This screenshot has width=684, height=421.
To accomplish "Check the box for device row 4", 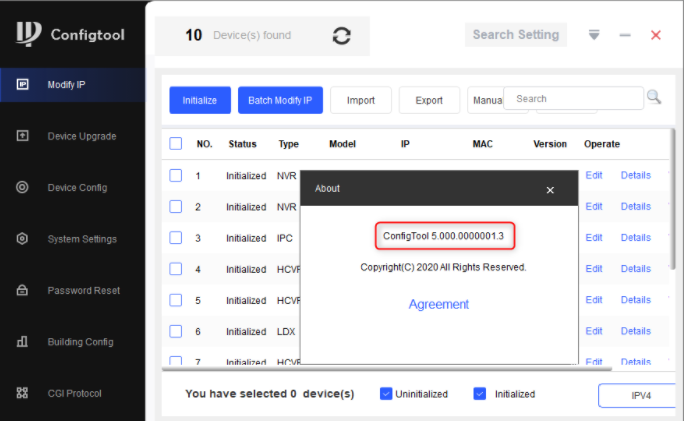I will click(x=176, y=269).
